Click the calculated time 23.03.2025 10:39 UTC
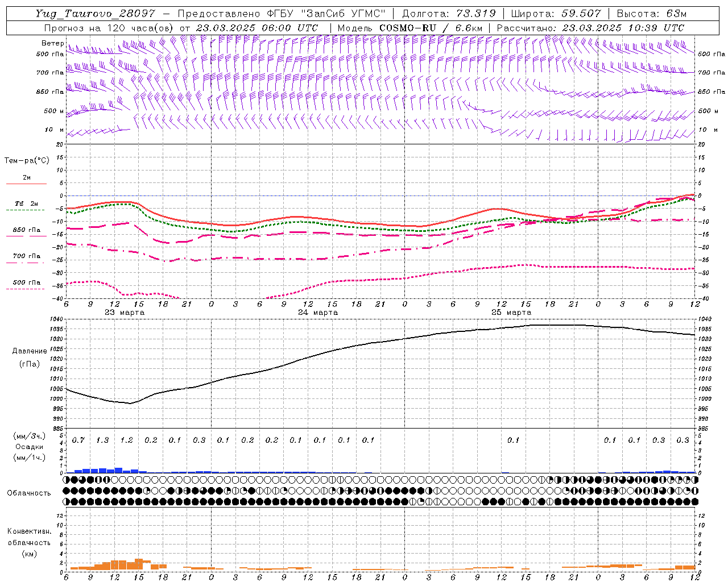728x582 pixels. 623,28
